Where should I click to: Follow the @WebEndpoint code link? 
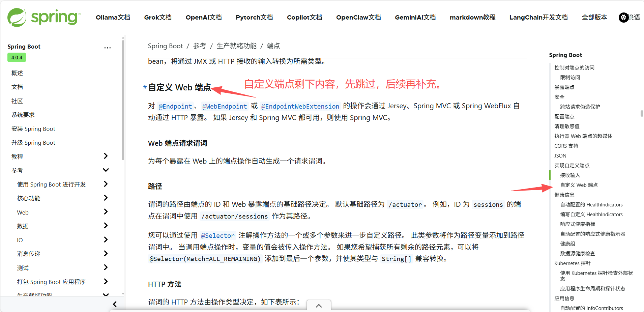tap(225, 106)
